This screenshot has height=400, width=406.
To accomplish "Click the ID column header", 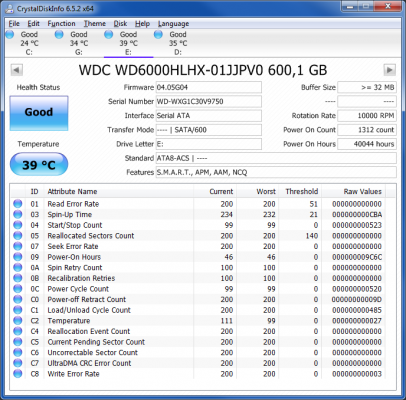I will (x=35, y=191).
